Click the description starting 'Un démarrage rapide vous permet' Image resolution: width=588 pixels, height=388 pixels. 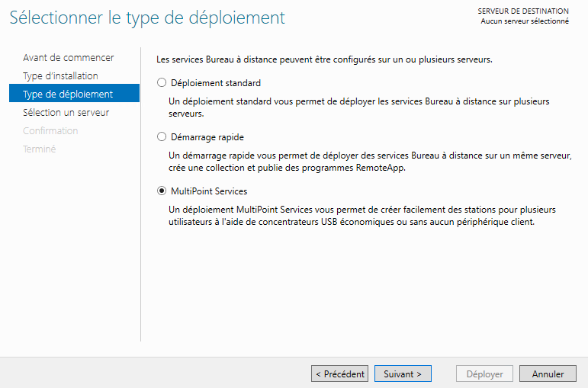[x=370, y=161]
